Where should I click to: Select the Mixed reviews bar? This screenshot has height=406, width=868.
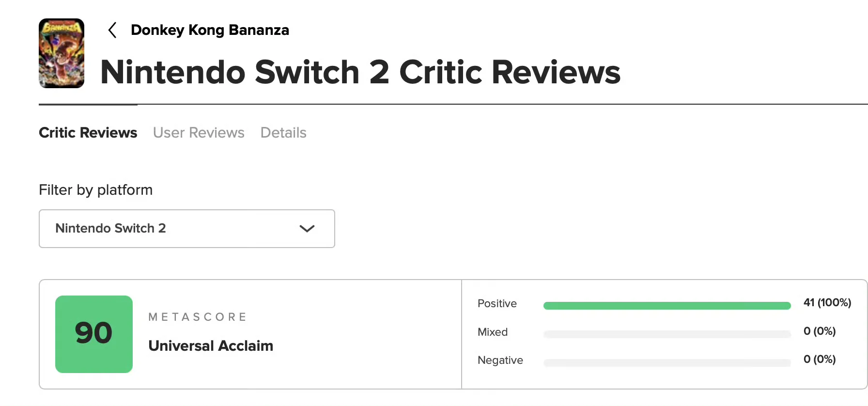point(667,334)
